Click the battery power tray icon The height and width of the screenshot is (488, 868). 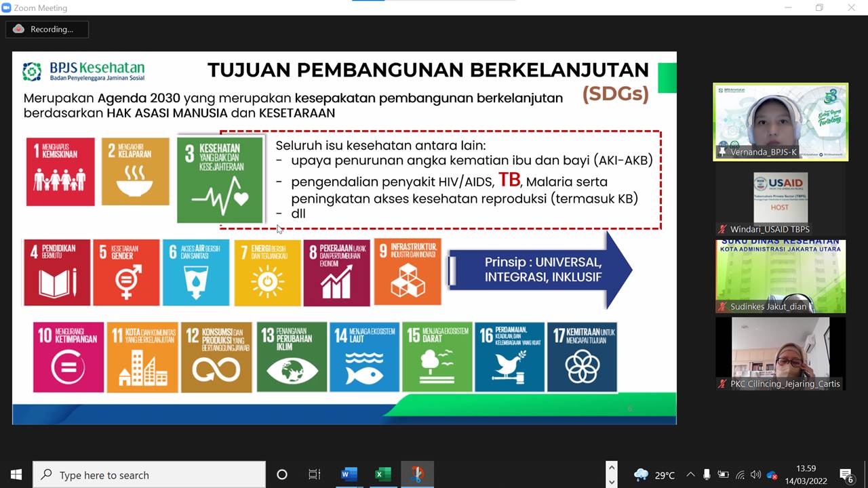click(x=723, y=475)
